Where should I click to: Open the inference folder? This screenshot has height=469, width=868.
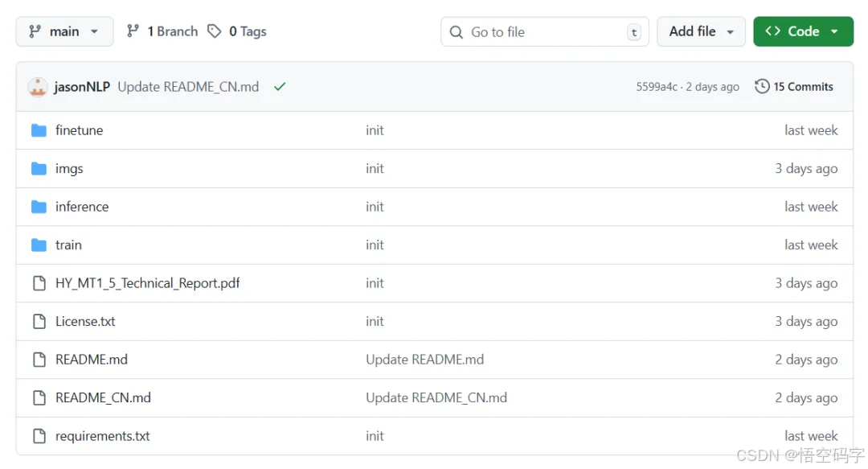pyautogui.click(x=82, y=207)
